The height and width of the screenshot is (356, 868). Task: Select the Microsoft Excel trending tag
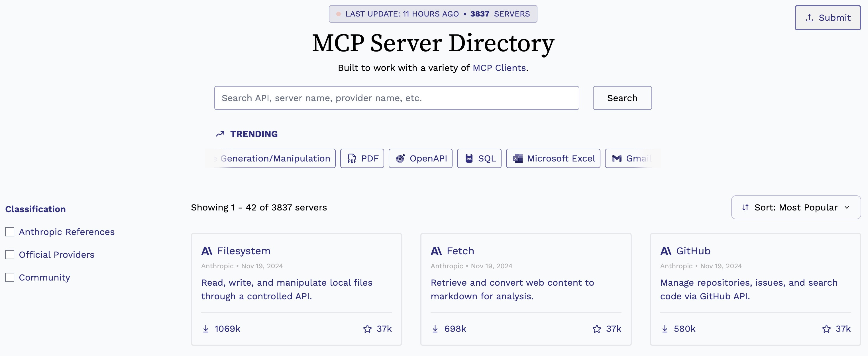tap(553, 158)
